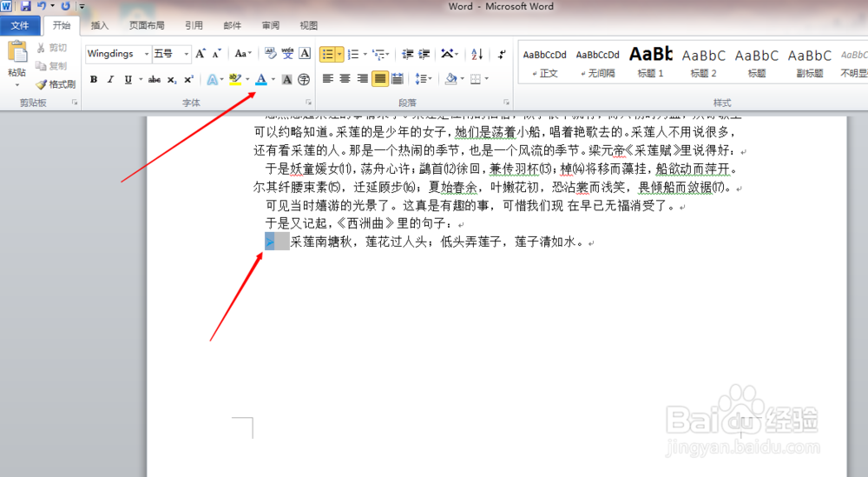Apply the 无间隔 (No Spacing) style
Screen dimensions: 868x477
[x=598, y=62]
